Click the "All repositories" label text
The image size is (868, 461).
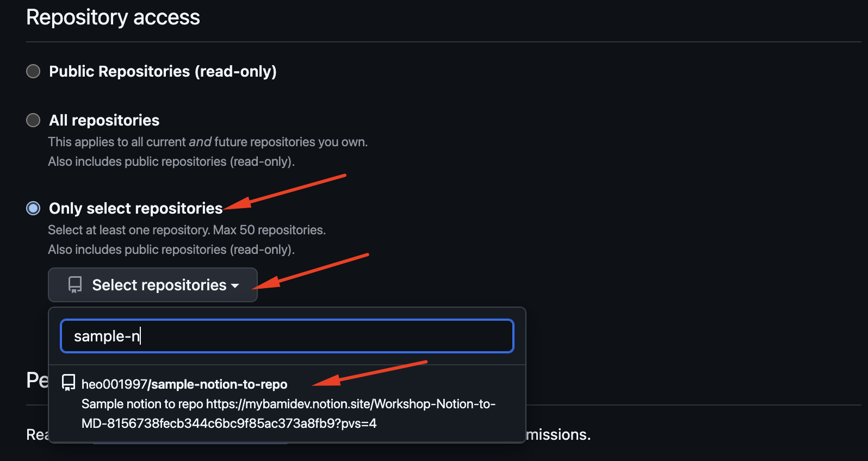tap(104, 120)
